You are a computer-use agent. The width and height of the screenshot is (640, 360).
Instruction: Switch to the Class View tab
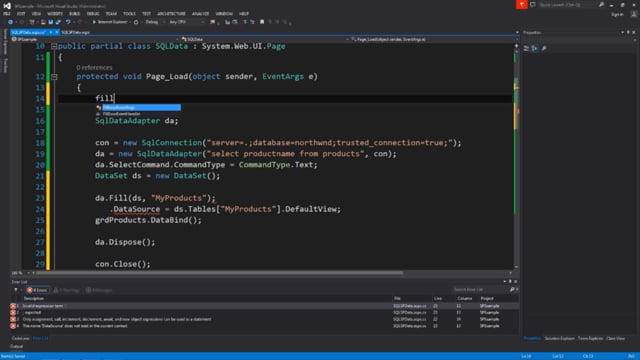615,338
